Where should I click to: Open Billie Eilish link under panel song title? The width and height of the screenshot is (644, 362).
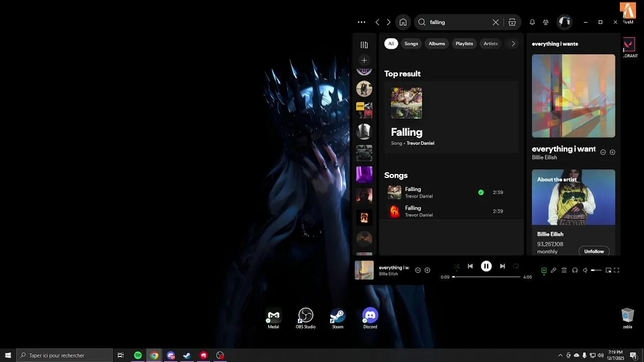click(x=544, y=157)
